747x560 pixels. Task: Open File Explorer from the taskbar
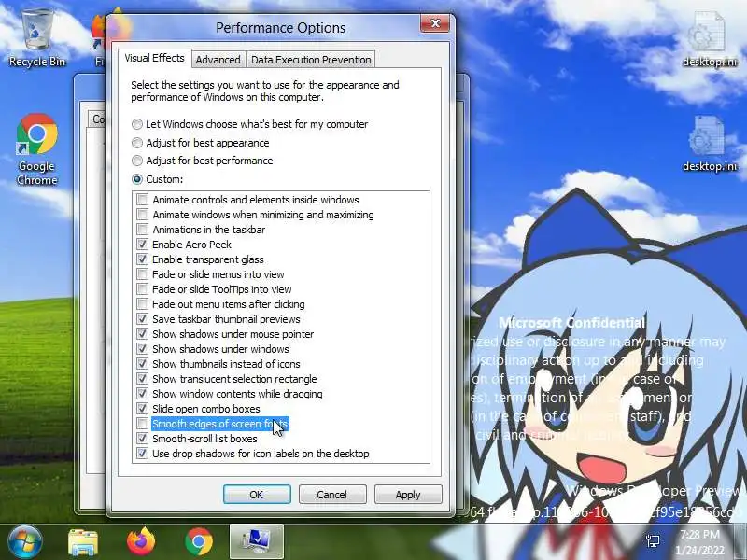83,542
